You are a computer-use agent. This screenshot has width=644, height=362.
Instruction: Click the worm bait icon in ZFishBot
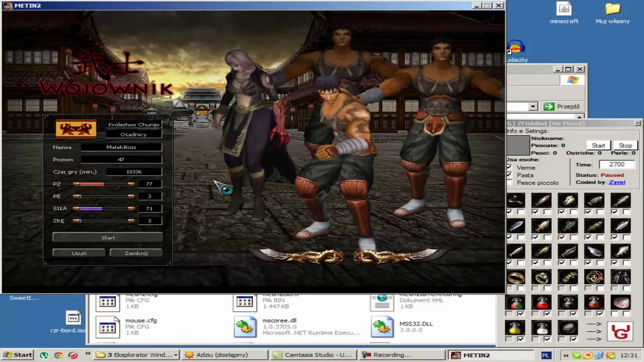tap(516, 200)
